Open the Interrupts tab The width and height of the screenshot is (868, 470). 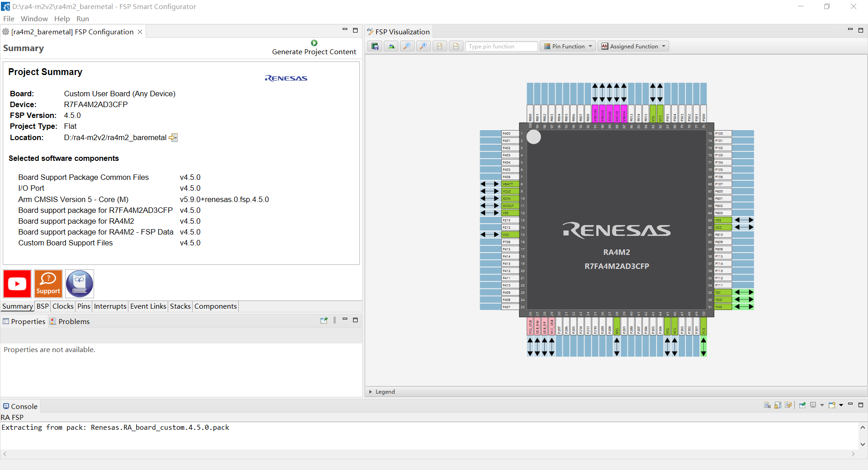pos(110,306)
